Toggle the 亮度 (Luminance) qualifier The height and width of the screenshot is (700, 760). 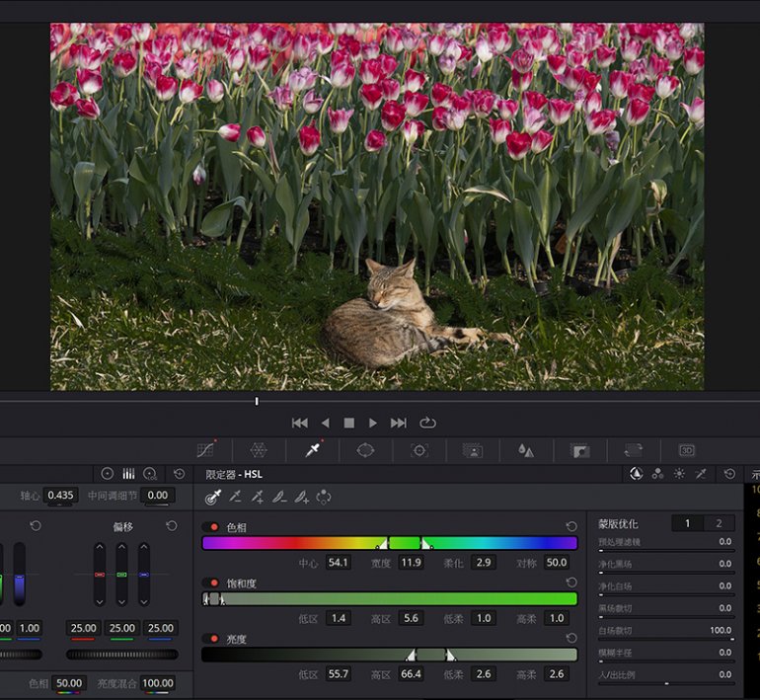coord(212,639)
